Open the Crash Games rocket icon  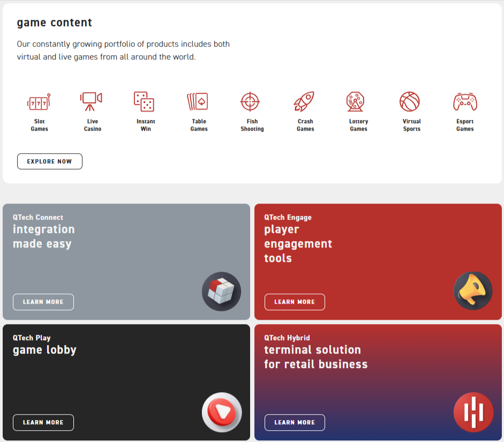click(x=304, y=101)
